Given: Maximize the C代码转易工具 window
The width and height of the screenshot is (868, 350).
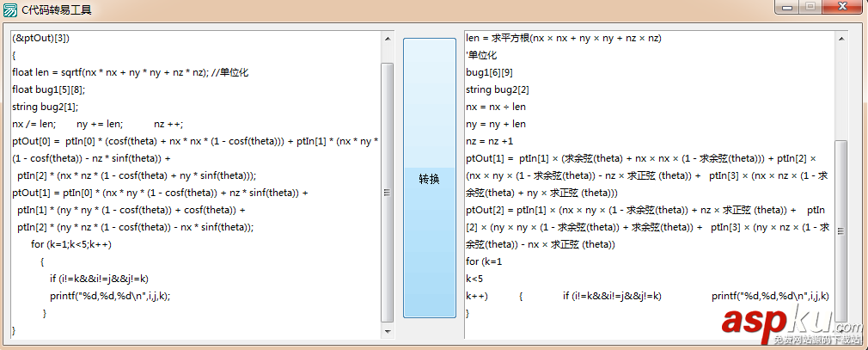Looking at the screenshot, I should 810,7.
